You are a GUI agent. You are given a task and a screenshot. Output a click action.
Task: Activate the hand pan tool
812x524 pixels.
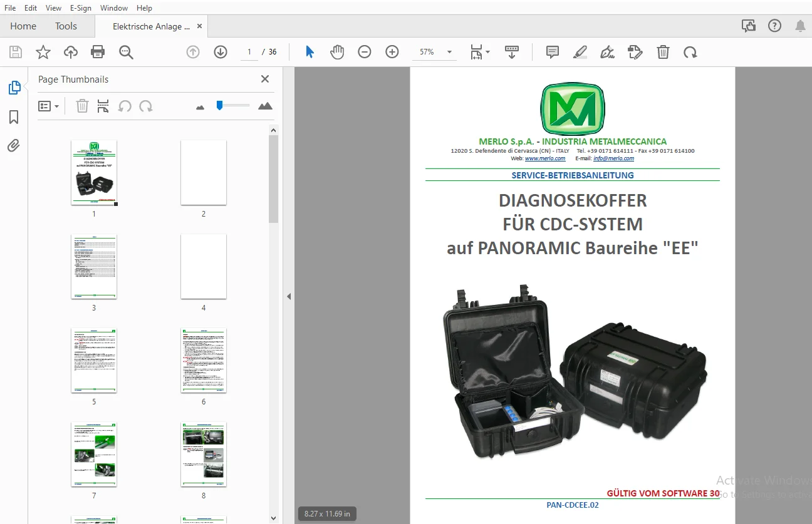337,52
